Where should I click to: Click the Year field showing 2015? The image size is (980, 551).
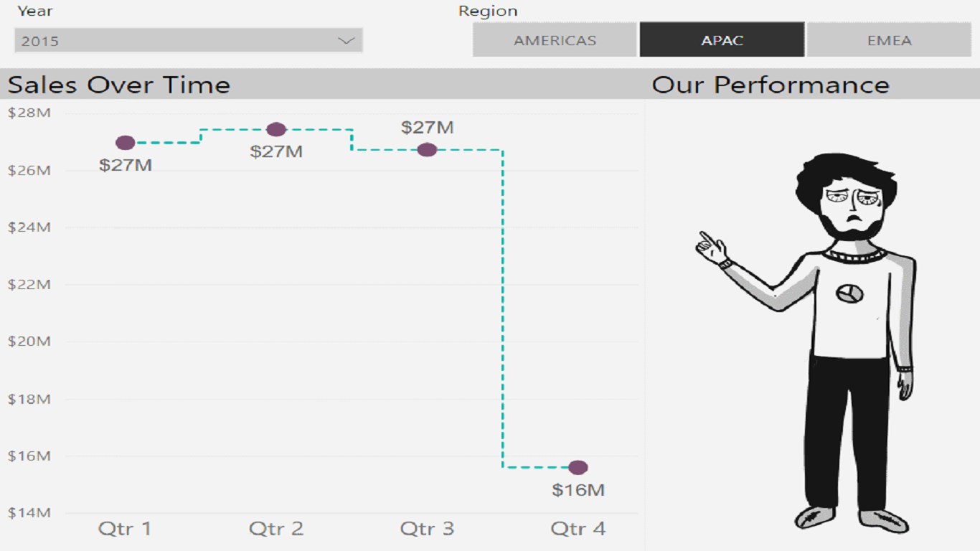pos(172,41)
